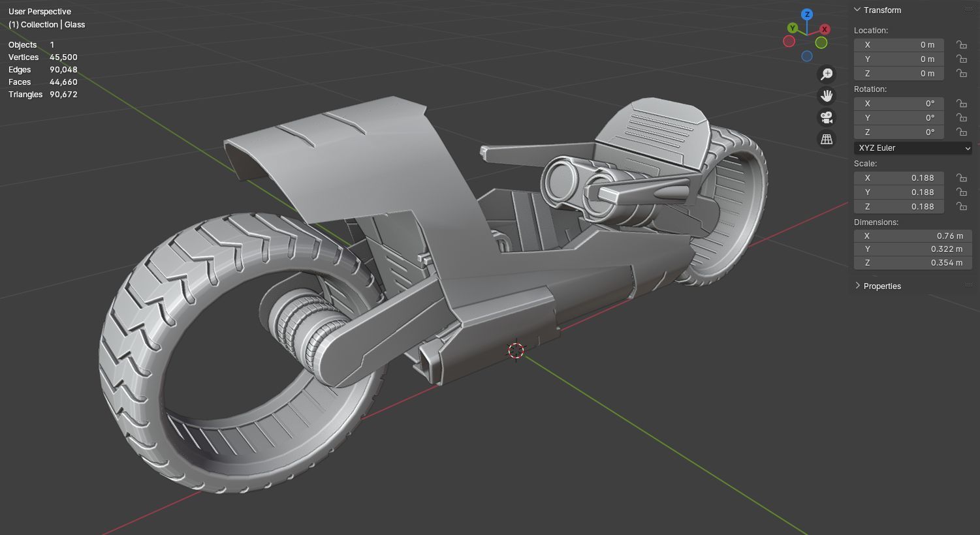Lock Scale X with padlock icon

pos(961,178)
